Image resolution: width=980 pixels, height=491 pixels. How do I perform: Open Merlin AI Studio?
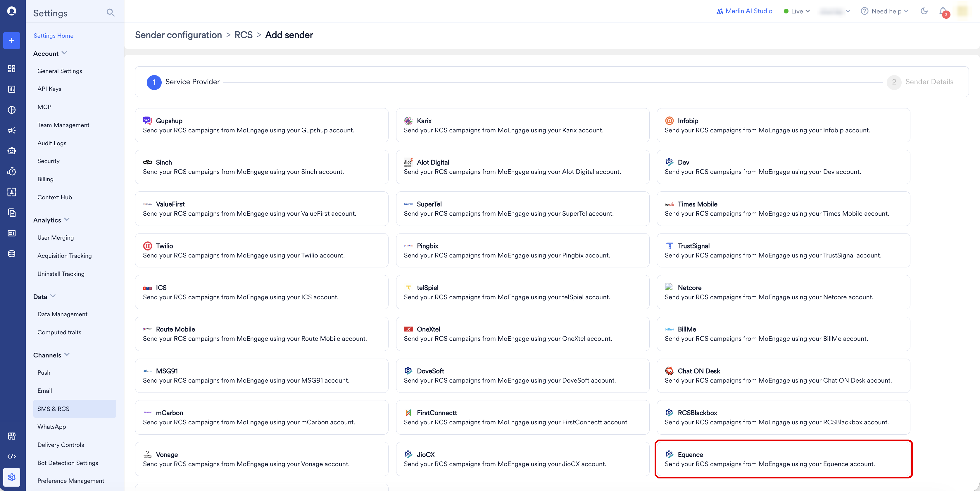(x=745, y=11)
